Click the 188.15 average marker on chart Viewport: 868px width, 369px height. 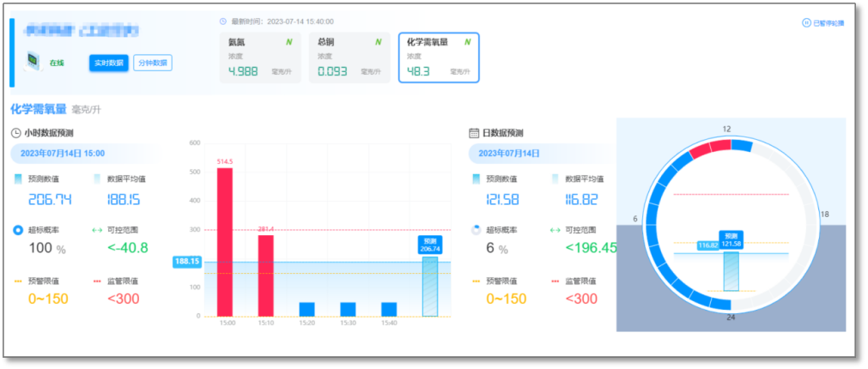tap(186, 262)
